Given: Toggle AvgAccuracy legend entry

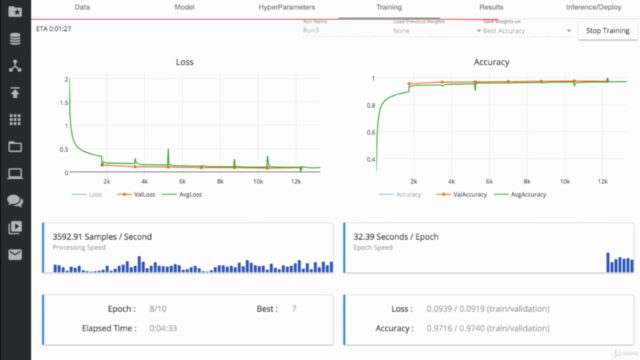Looking at the screenshot, I should 520,195.
